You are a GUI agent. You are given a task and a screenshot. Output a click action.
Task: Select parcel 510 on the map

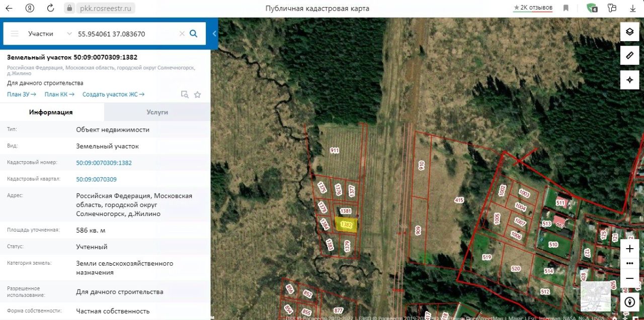553,245
